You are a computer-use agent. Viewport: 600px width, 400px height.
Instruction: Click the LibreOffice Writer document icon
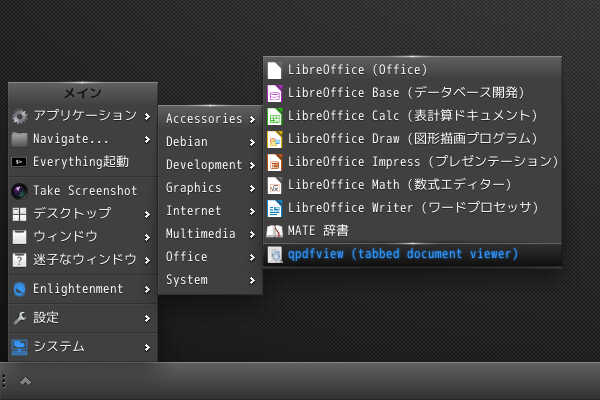click(x=274, y=208)
